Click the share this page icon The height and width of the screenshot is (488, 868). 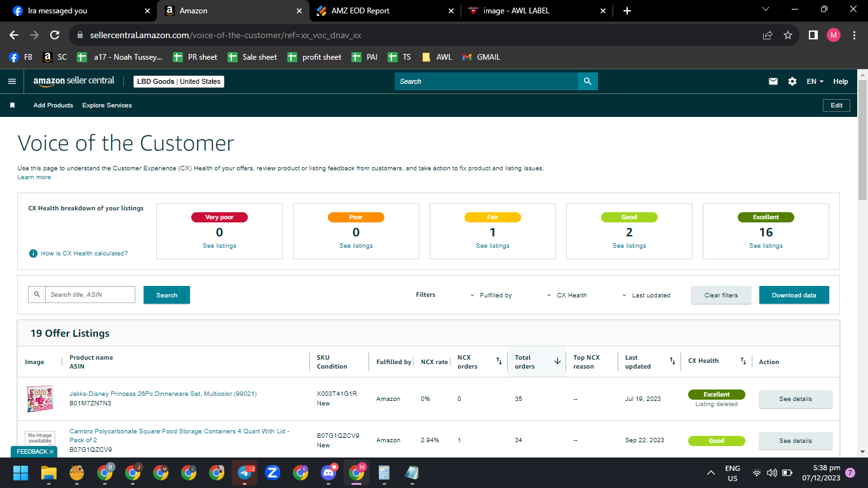pos(768,35)
